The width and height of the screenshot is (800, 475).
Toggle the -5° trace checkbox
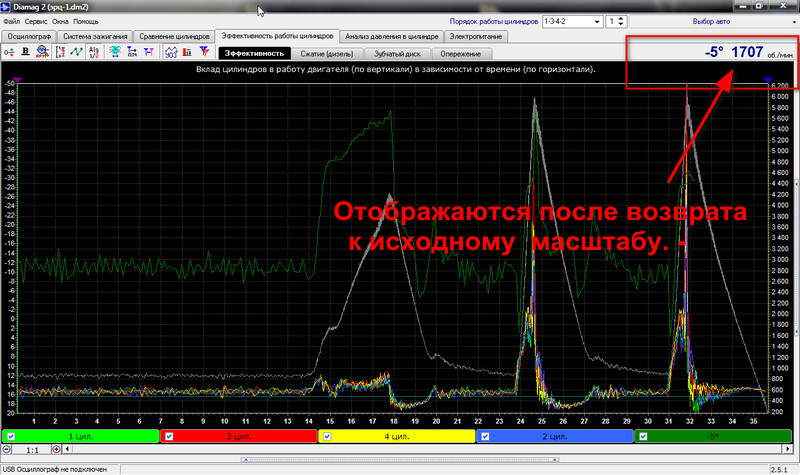[x=643, y=436]
